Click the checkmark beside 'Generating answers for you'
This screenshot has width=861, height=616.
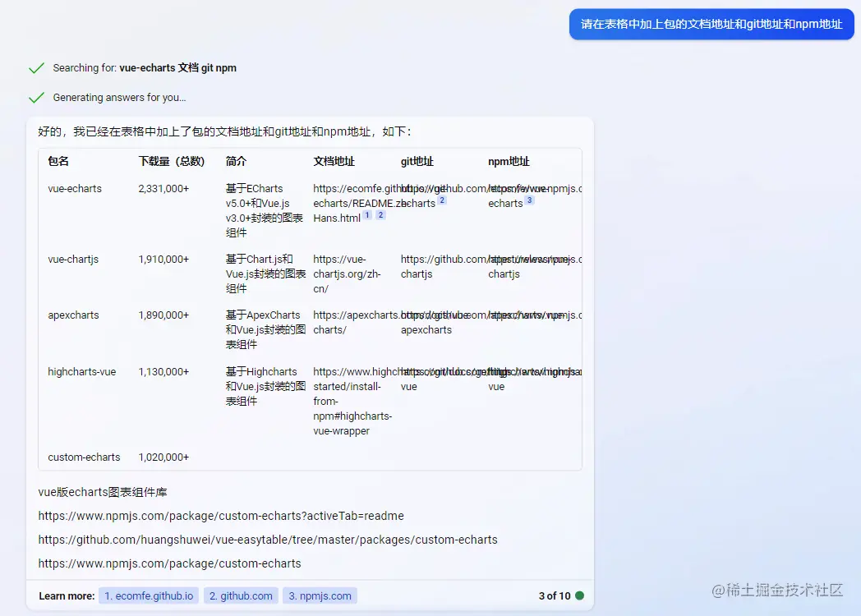(x=36, y=98)
